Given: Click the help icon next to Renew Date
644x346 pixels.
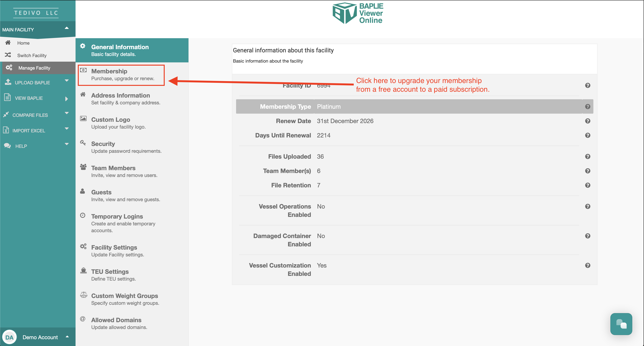Looking at the screenshot, I should (588, 121).
